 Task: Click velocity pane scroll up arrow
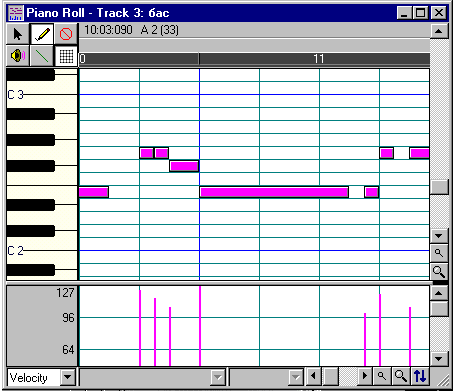439,293
